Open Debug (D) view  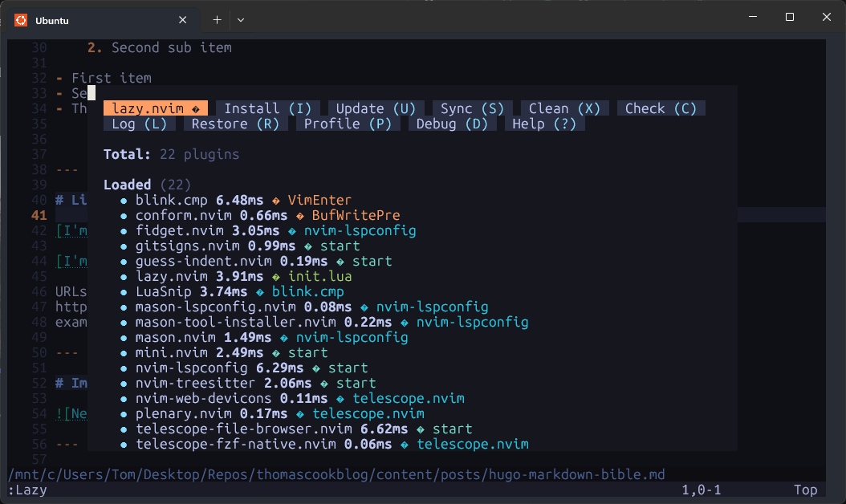tap(452, 124)
